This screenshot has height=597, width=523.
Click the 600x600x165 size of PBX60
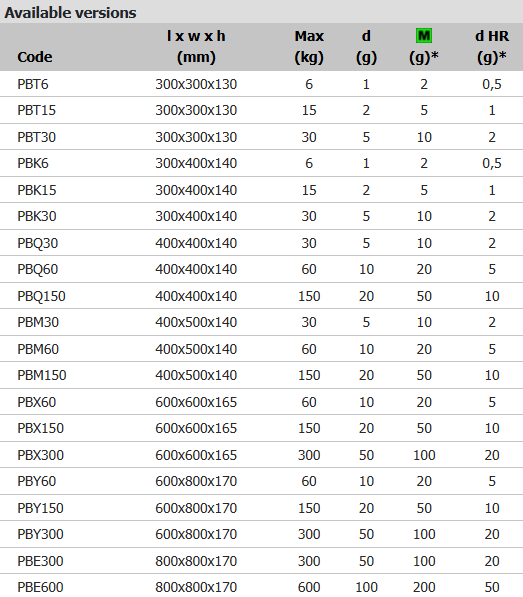tap(196, 402)
